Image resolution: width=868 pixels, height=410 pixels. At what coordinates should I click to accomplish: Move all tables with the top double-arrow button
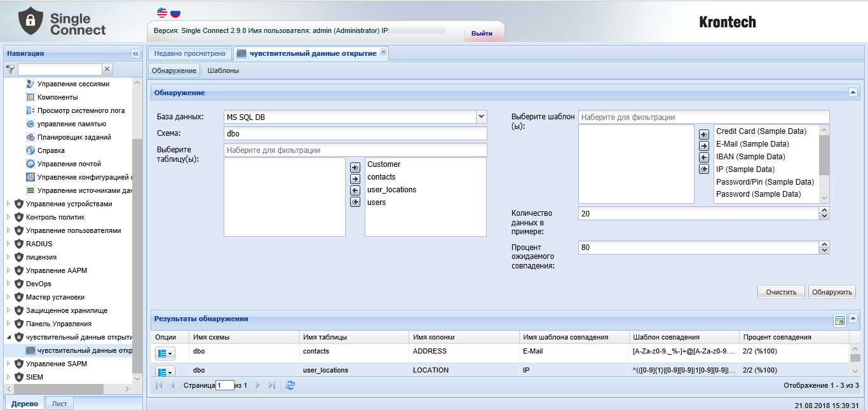[x=355, y=168]
